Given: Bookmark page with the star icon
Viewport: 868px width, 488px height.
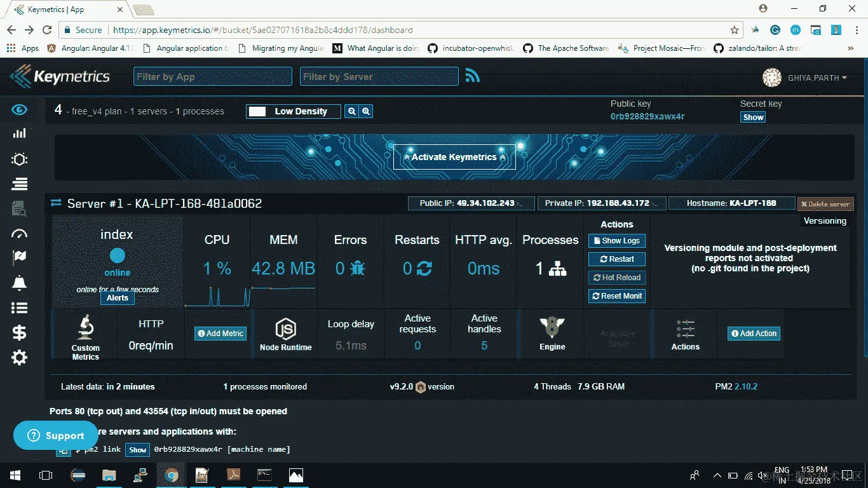Looking at the screenshot, I should (735, 30).
